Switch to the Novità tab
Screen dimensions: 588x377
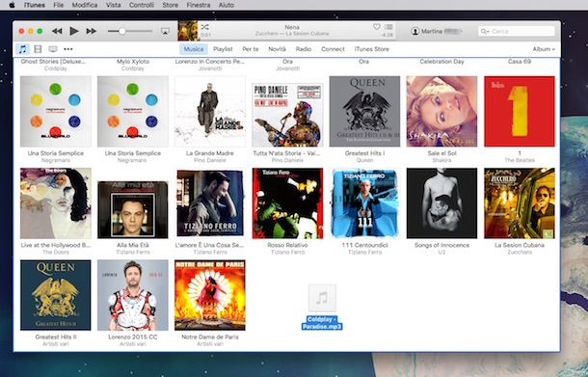[277, 49]
